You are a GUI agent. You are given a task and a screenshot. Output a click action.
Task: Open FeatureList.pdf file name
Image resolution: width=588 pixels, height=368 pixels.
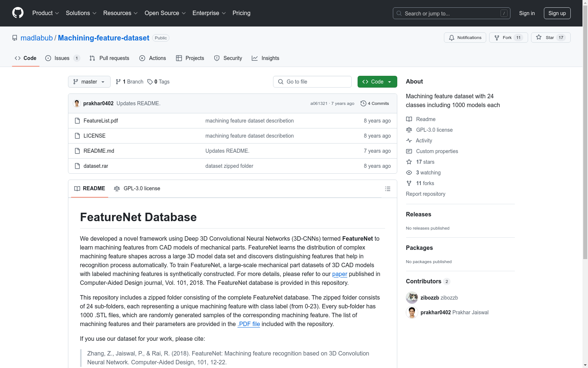pos(101,121)
